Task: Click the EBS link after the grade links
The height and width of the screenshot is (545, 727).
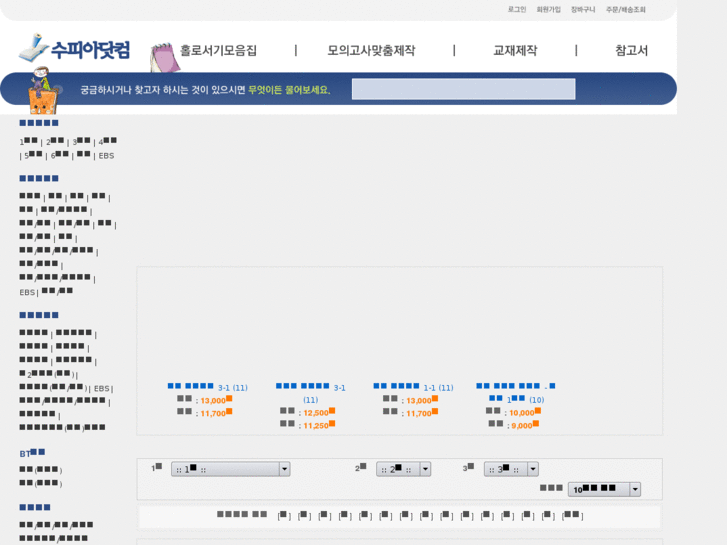Action: [106, 156]
